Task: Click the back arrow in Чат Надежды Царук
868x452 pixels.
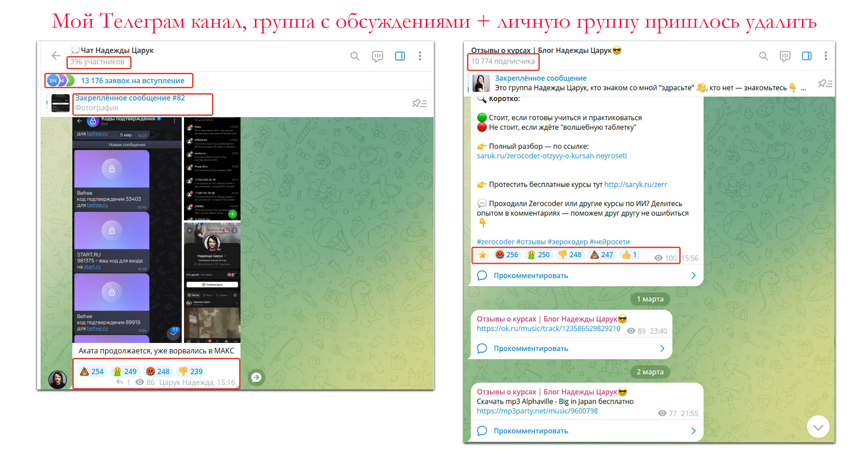Action: coord(56,56)
